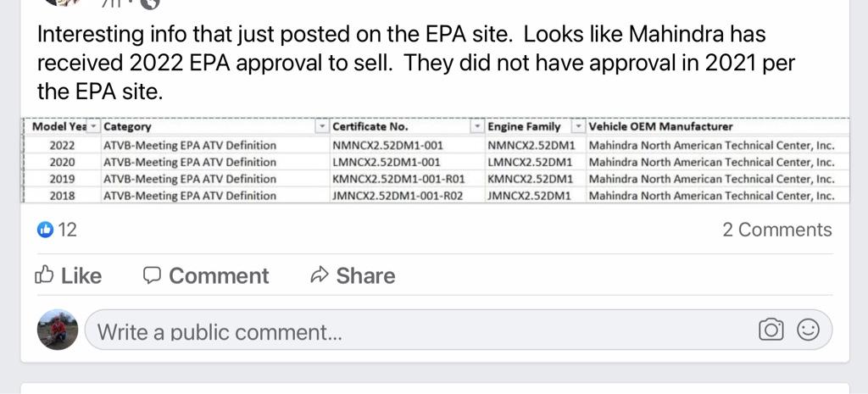
Task: Open the Engine Family filter dropdown
Action: (578, 127)
